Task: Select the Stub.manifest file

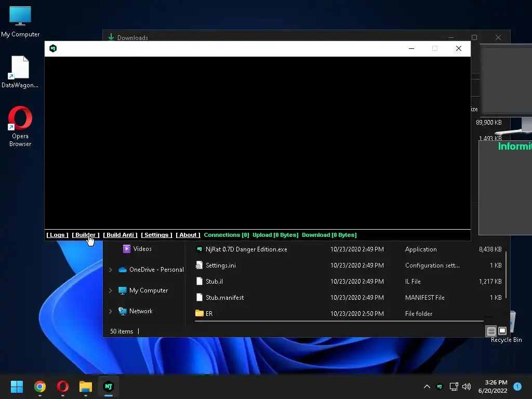Action: point(224,298)
